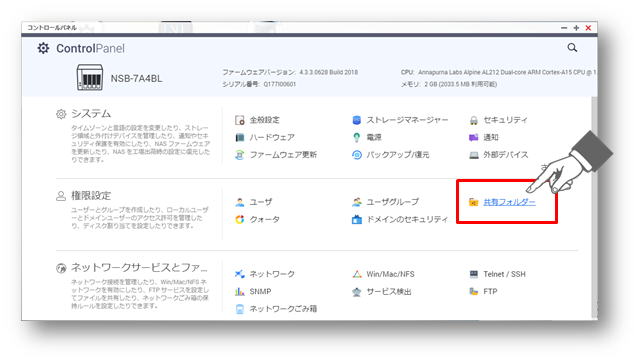Open the ドメインのセキュリティ icon
The height and width of the screenshot is (363, 640).
click(357, 219)
